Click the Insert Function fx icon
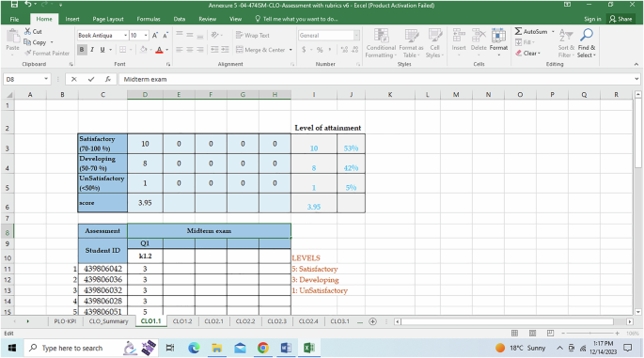The width and height of the screenshot is (644, 358). [107, 79]
